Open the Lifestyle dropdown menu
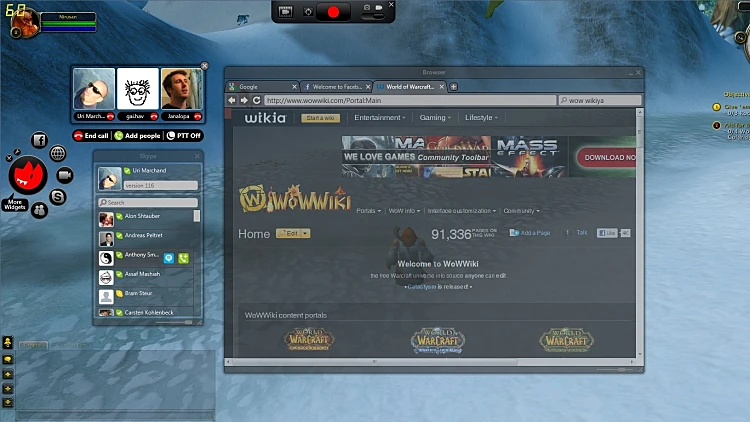 click(x=481, y=118)
